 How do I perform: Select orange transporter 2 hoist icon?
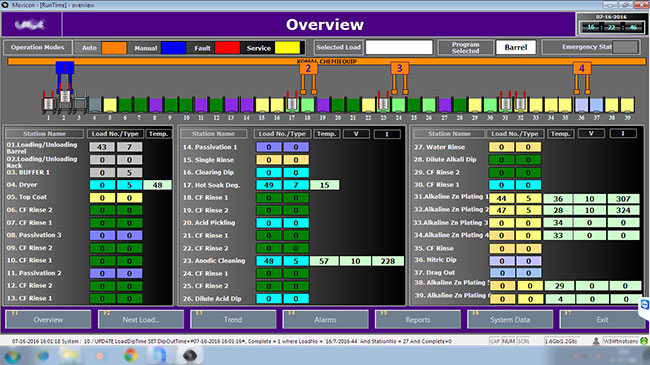pyautogui.click(x=308, y=78)
